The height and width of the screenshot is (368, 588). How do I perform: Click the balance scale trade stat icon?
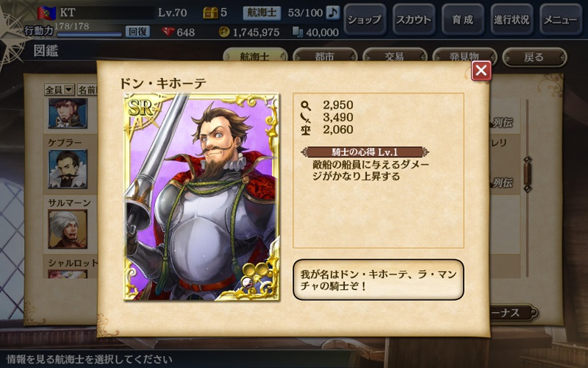pos(306,130)
